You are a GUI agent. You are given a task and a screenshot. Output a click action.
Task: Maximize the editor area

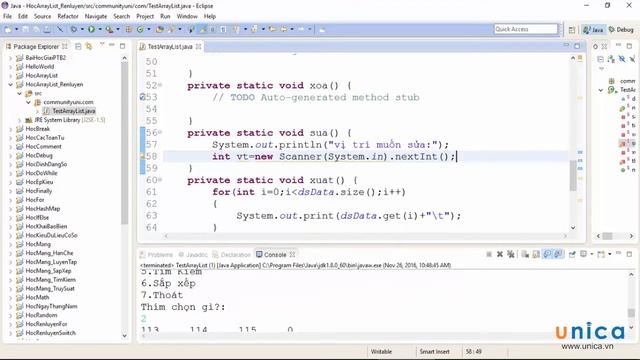pyautogui.click(x=577, y=46)
